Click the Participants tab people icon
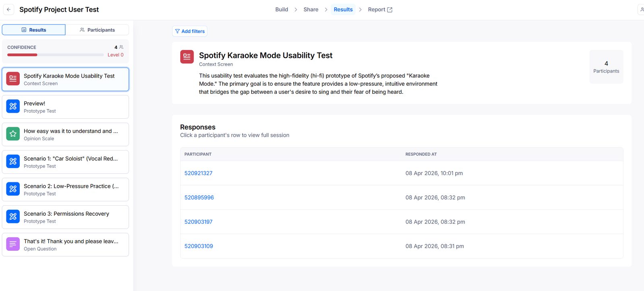644x291 pixels. point(82,30)
